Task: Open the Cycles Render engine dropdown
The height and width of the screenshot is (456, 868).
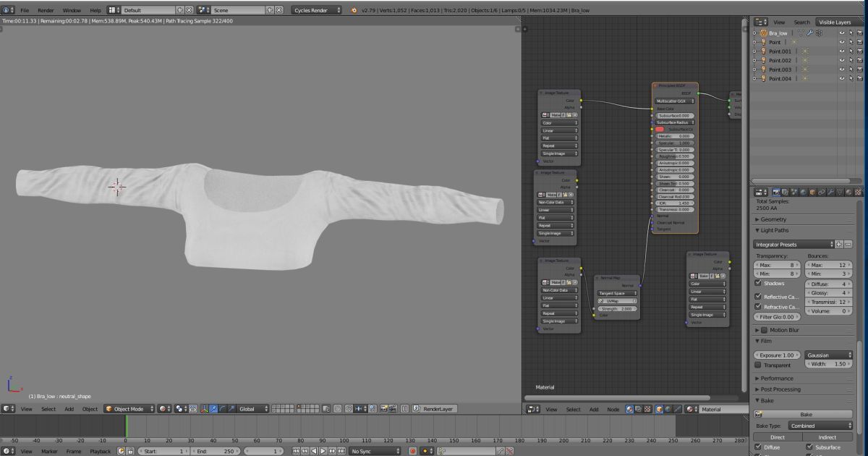Action: (x=318, y=10)
